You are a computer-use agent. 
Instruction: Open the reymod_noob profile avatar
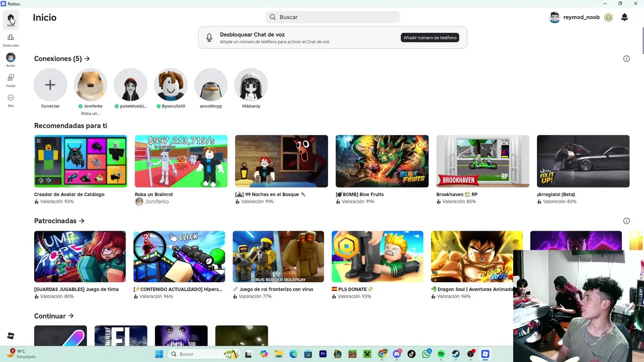(554, 17)
